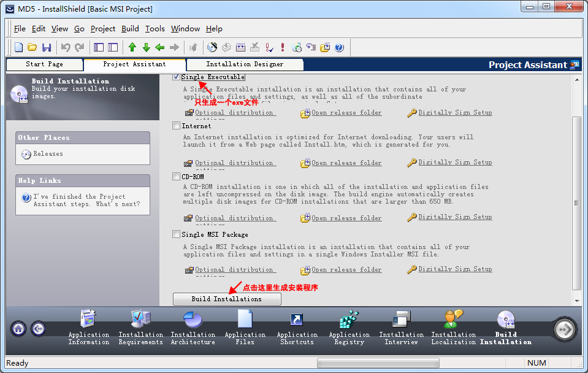Screen dimensions: 588x373
Task: Click the "What's next?" help link
Action: tap(86, 200)
